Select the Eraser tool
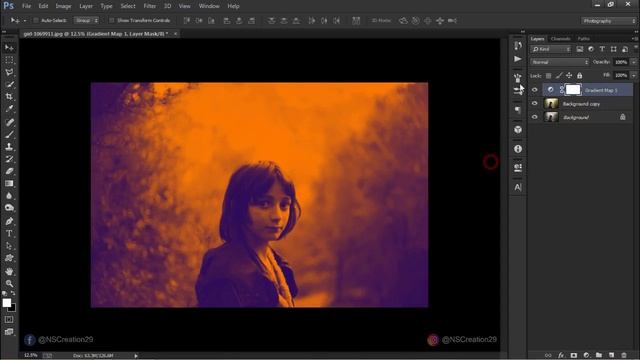640x360 pixels. point(9,171)
